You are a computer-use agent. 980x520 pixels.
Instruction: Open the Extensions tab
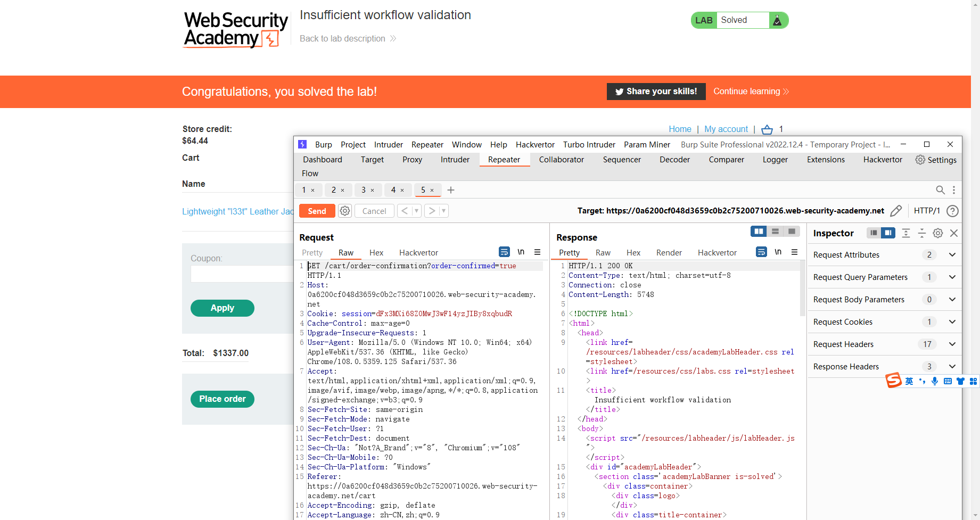[x=826, y=160]
